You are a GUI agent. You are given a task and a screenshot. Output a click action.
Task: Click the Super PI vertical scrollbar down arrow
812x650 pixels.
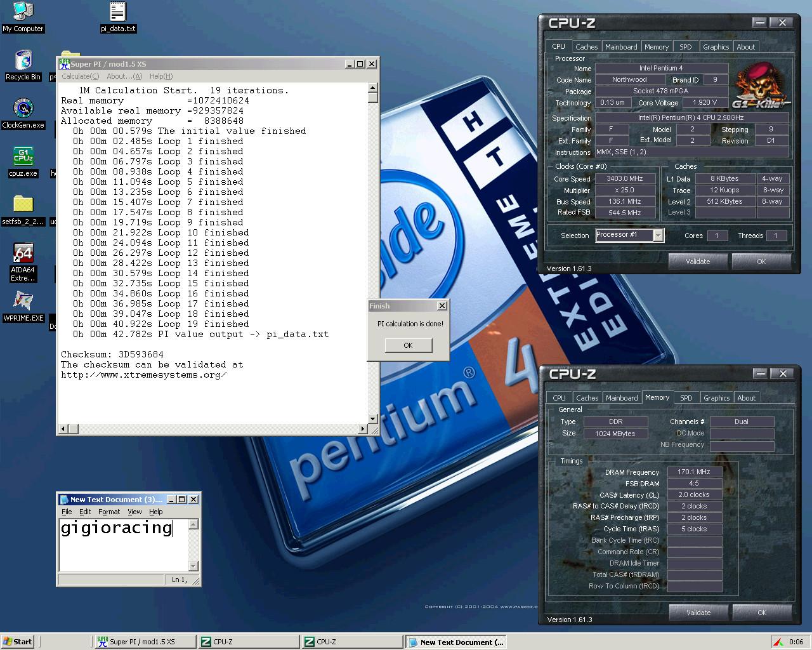(x=373, y=419)
